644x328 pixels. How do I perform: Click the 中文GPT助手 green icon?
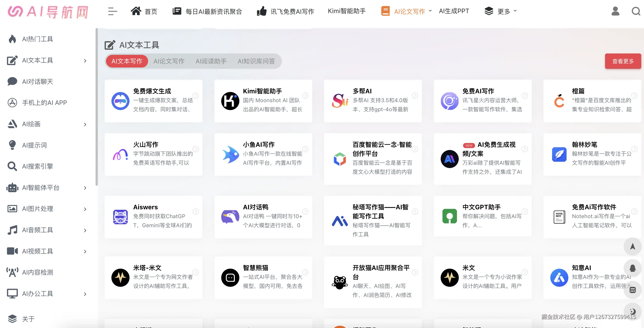[449, 216]
